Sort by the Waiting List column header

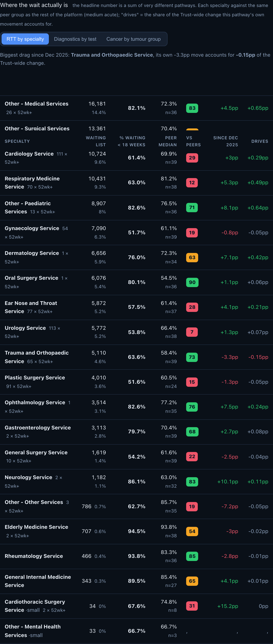point(96,141)
